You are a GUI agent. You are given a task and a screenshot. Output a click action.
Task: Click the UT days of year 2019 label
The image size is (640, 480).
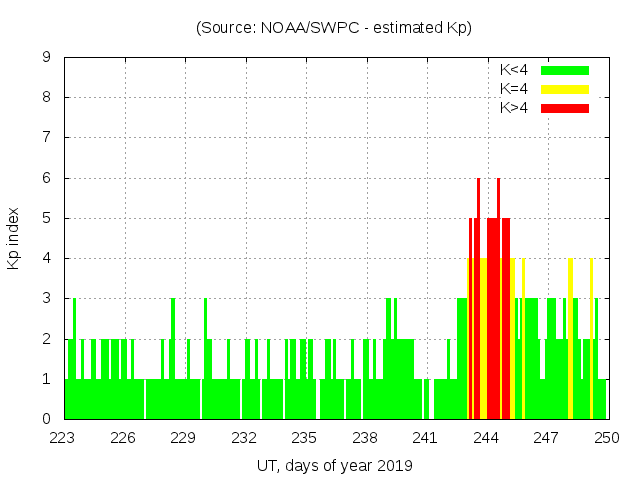click(334, 465)
